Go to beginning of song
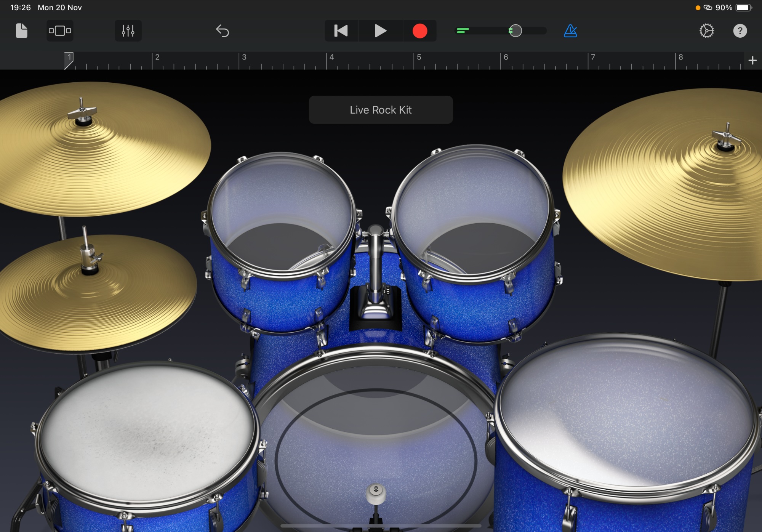 click(341, 31)
